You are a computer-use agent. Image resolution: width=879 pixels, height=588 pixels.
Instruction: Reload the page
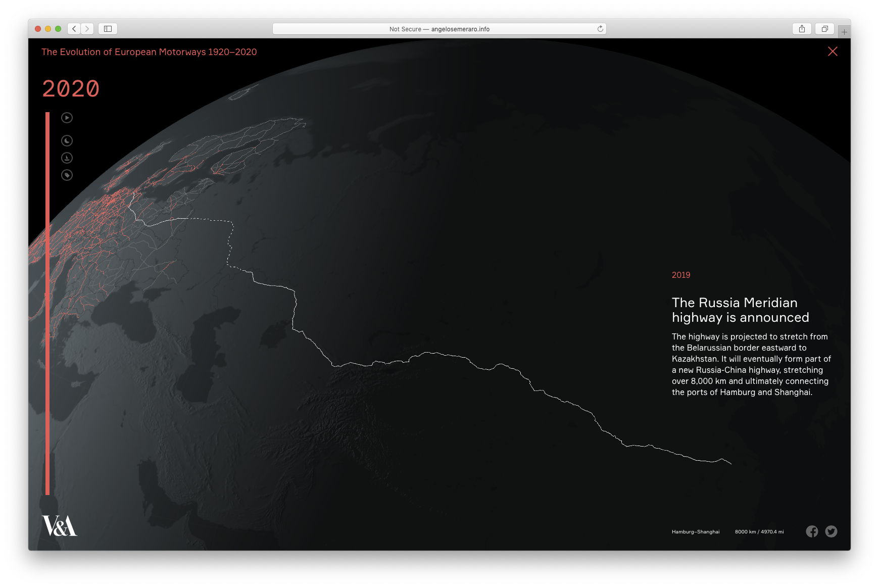pos(600,29)
